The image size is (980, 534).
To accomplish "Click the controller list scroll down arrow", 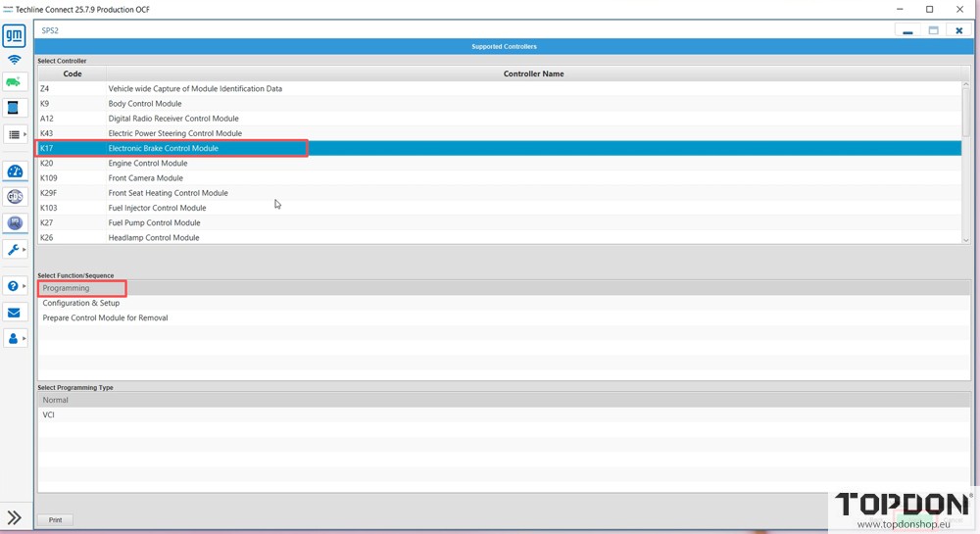I will tap(966, 239).
